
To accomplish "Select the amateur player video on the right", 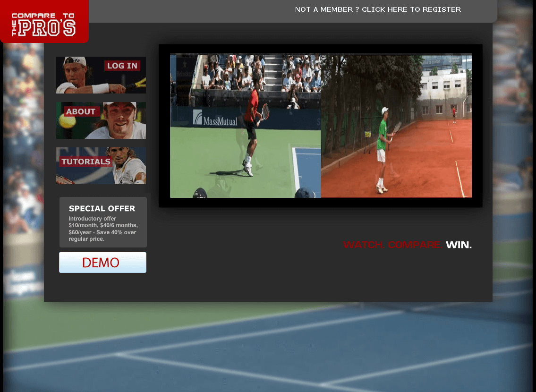I will click(x=396, y=125).
